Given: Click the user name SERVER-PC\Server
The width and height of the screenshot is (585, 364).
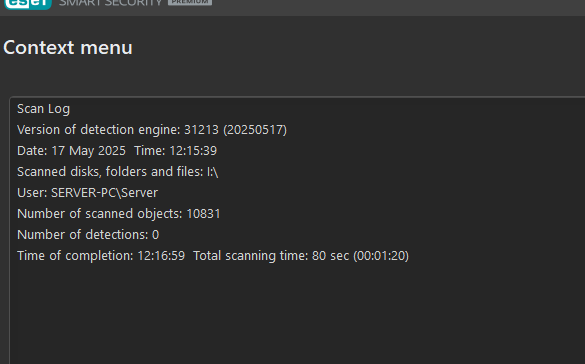Looking at the screenshot, I should [x=104, y=193].
